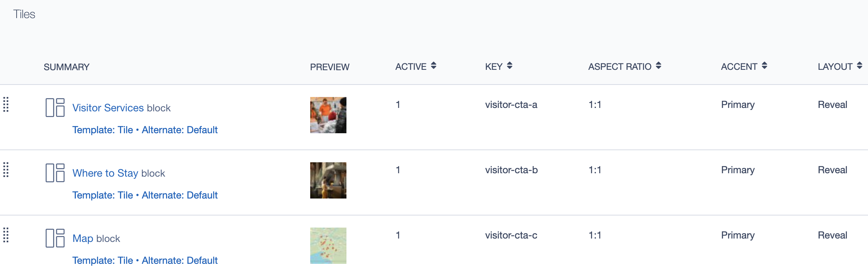Click Template: Tile under Visitor Services
The width and height of the screenshot is (868, 274).
(103, 130)
